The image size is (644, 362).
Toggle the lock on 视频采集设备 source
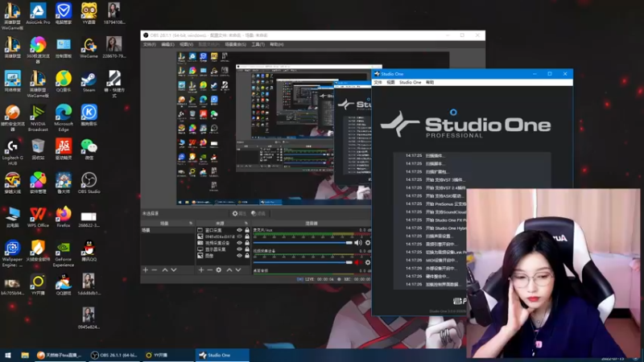point(247,243)
